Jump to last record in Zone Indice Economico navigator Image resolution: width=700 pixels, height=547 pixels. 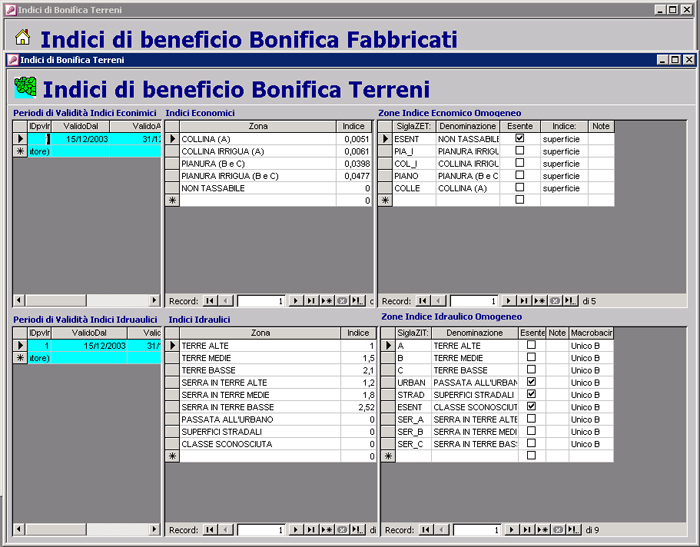click(x=524, y=300)
